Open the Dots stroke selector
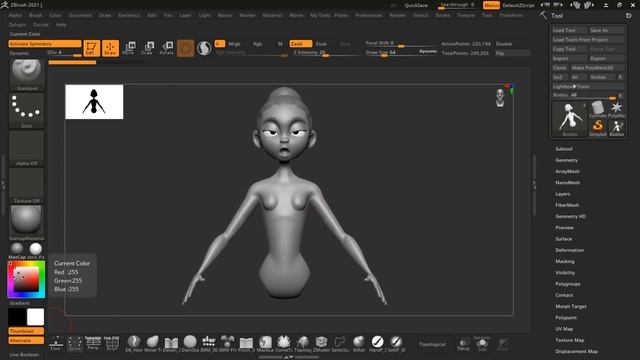640x360 pixels. 27,110
